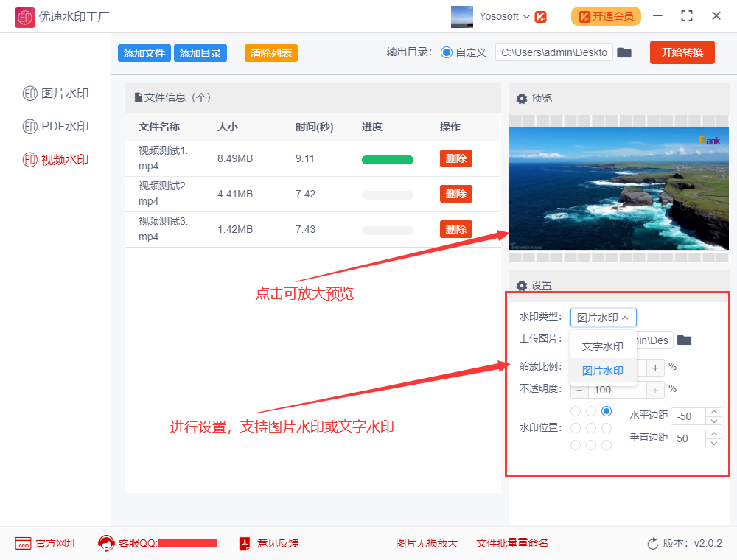Click the 文件信息 document icon
This screenshot has width=737, height=560.
(x=139, y=97)
